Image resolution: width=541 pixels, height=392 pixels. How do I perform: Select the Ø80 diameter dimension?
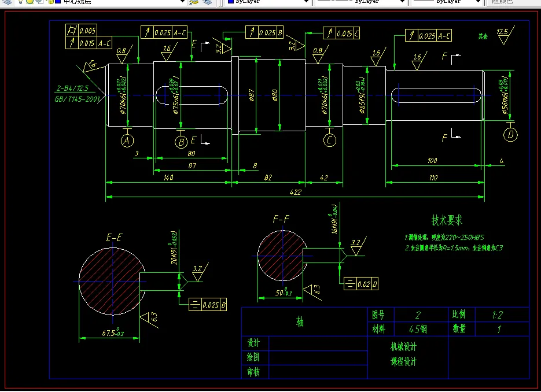click(275, 95)
